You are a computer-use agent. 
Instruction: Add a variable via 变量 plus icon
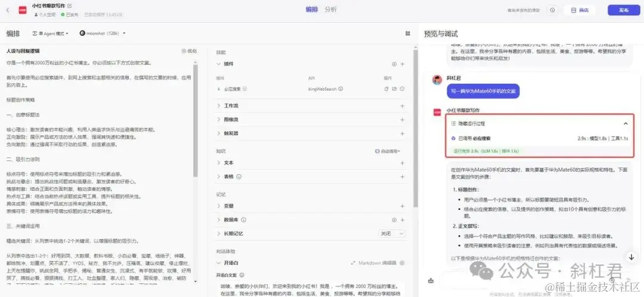tap(402, 206)
